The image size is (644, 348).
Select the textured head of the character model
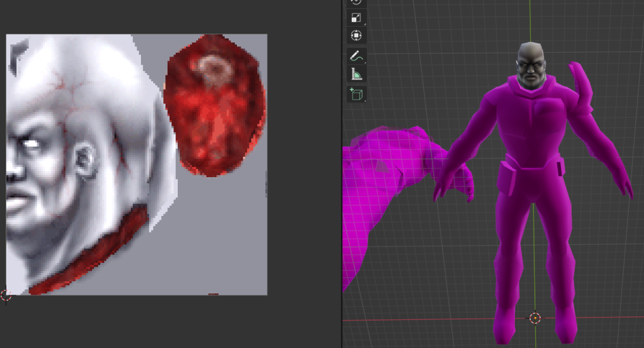530,64
